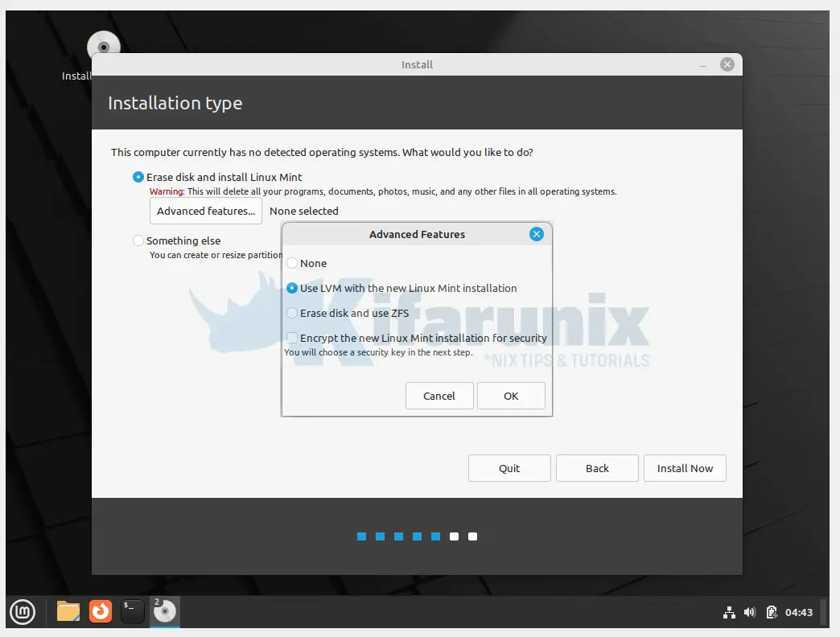Go Back to the previous step
Viewport: 840px width, 637px height.
(x=597, y=468)
